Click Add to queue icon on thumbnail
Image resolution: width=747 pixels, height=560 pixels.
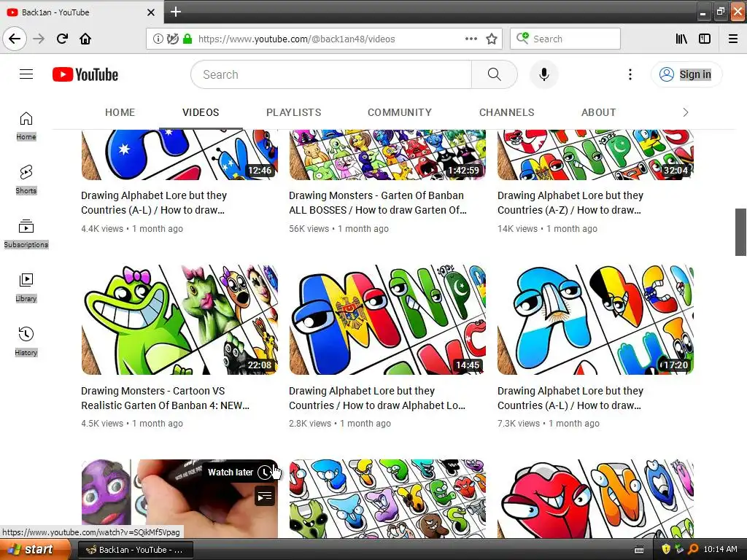[265, 496]
